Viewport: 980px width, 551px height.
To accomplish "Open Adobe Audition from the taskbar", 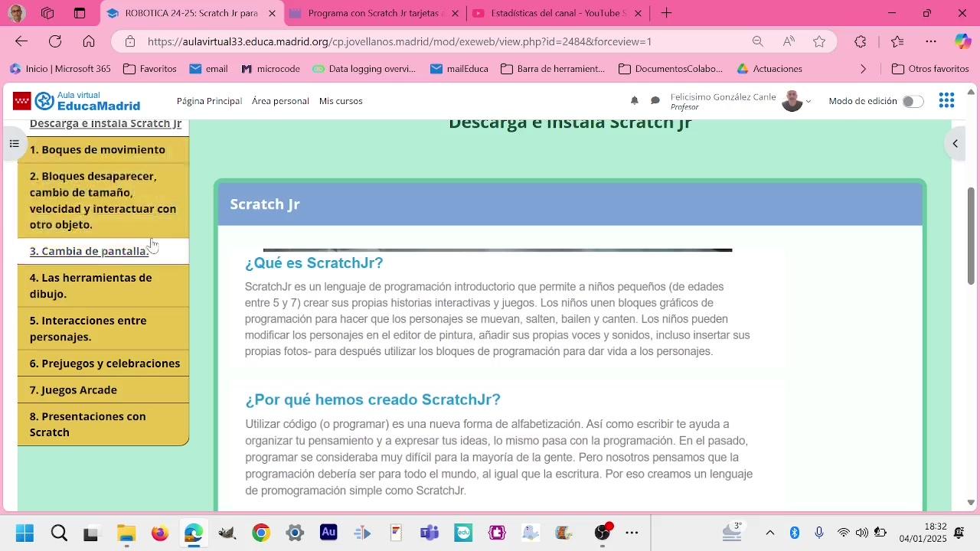I will (x=328, y=533).
